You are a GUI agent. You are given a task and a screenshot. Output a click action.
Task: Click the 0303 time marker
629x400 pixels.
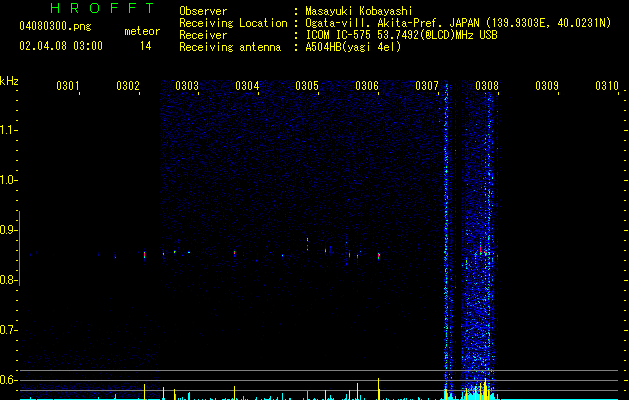coord(187,85)
